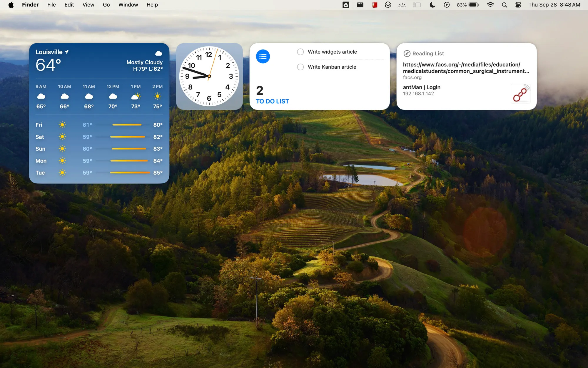
Task: Click the date and time in menu bar
Action: (x=554, y=5)
